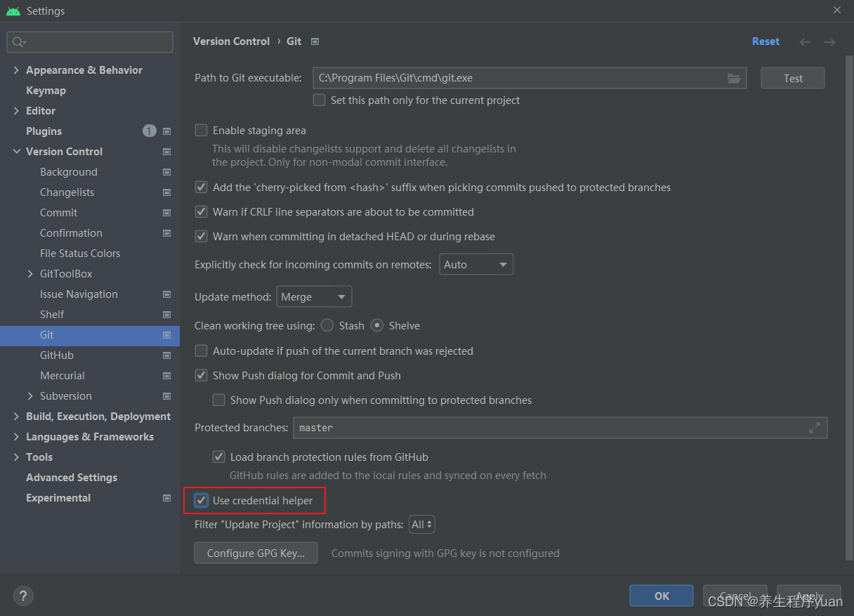The image size is (854, 616).
Task: Click project icon beside Plugins row
Action: [x=167, y=131]
